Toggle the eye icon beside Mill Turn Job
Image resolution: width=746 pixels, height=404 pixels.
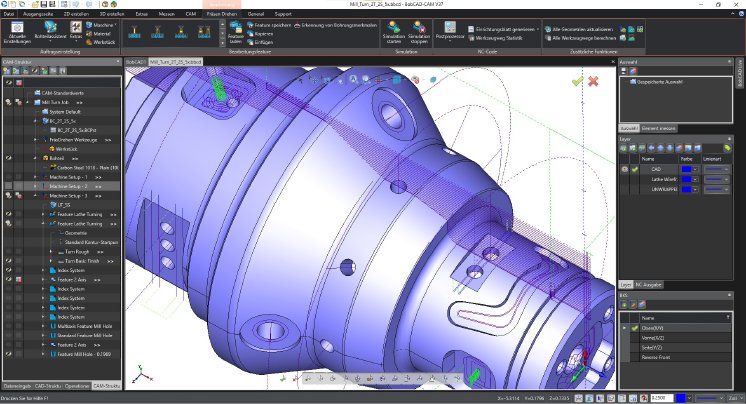pos(9,102)
